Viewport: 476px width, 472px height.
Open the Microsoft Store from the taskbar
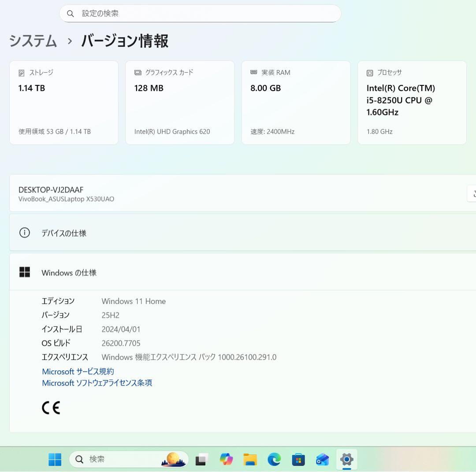pos(299,459)
